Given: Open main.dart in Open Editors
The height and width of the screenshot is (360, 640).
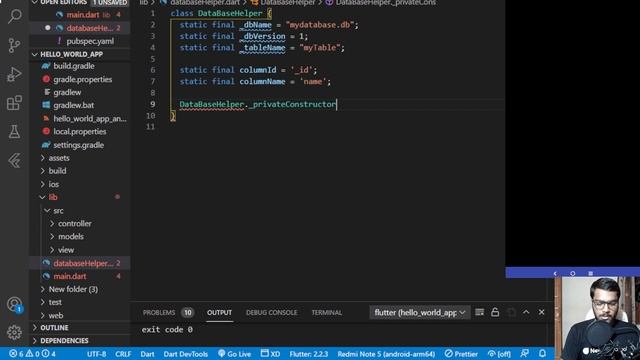Looking at the screenshot, I should pyautogui.click(x=83, y=15).
